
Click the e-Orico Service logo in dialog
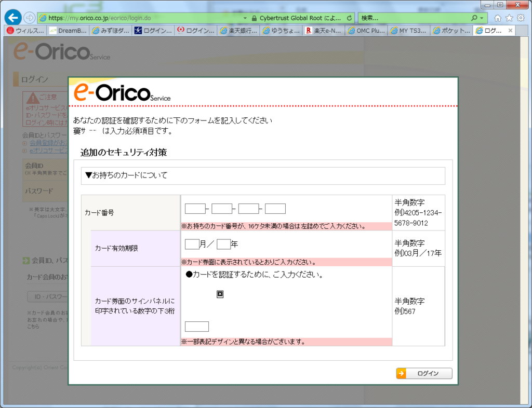click(x=122, y=92)
